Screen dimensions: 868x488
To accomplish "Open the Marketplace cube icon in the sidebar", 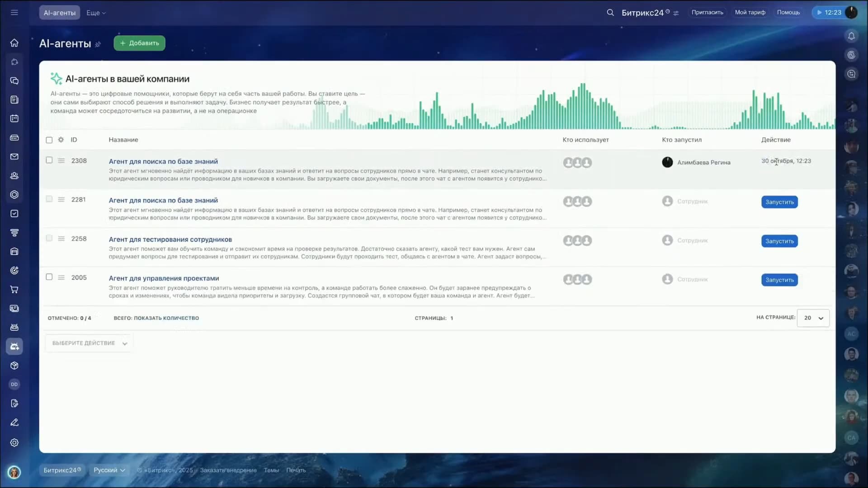I will (x=14, y=366).
